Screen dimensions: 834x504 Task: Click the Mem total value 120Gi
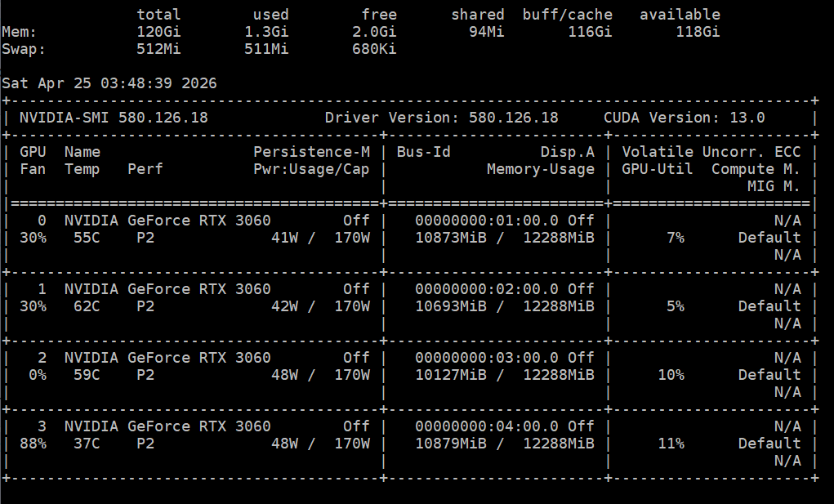[x=158, y=32]
